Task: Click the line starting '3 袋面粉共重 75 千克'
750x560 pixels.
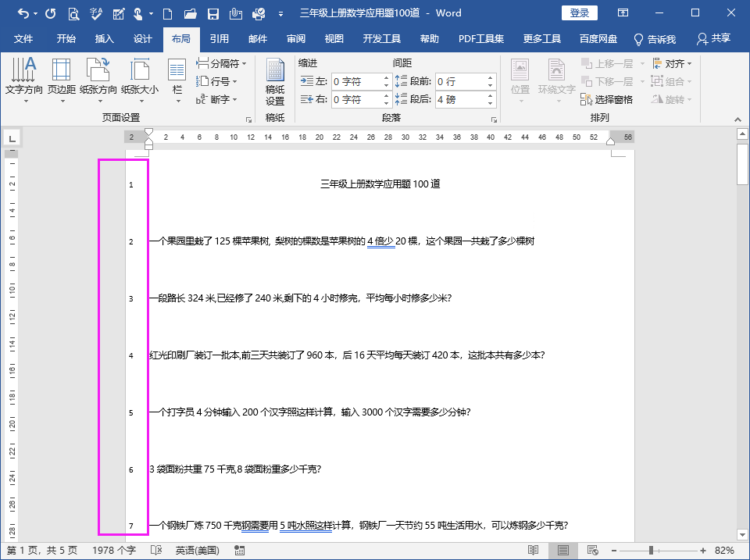Action: [x=235, y=469]
